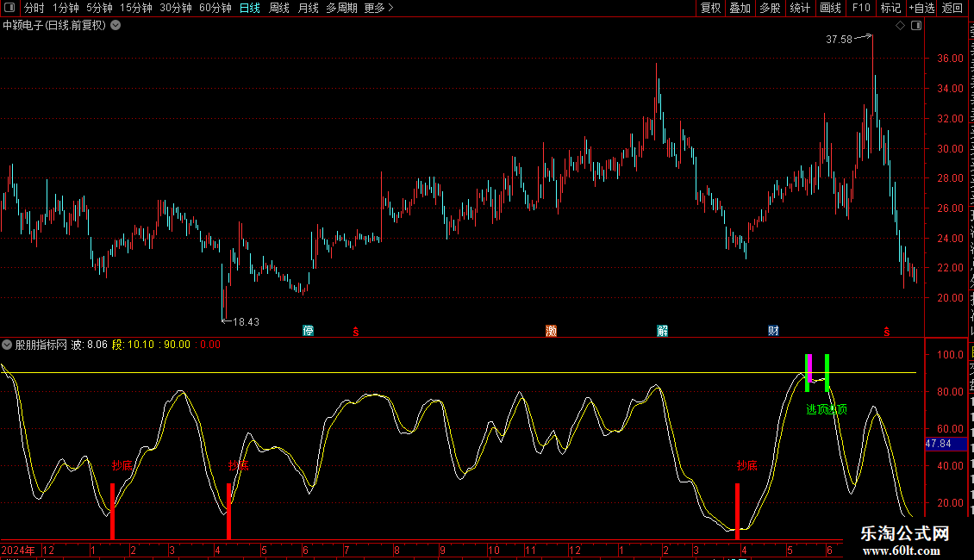Image resolution: width=974 pixels, height=560 pixels.
Task: Click the 中颖电子(日线.前复权) chart title
Action: coord(54,26)
